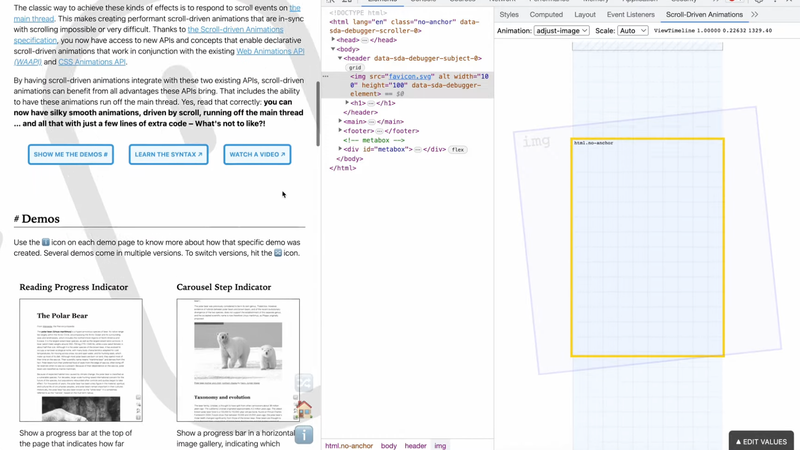This screenshot has width=800, height=450.
Task: Follow the main thread link
Action: pyautogui.click(x=33, y=19)
